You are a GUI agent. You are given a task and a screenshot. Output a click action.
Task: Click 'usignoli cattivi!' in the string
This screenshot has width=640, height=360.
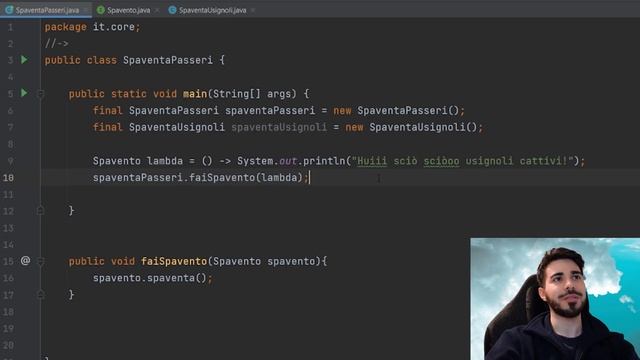(x=516, y=161)
